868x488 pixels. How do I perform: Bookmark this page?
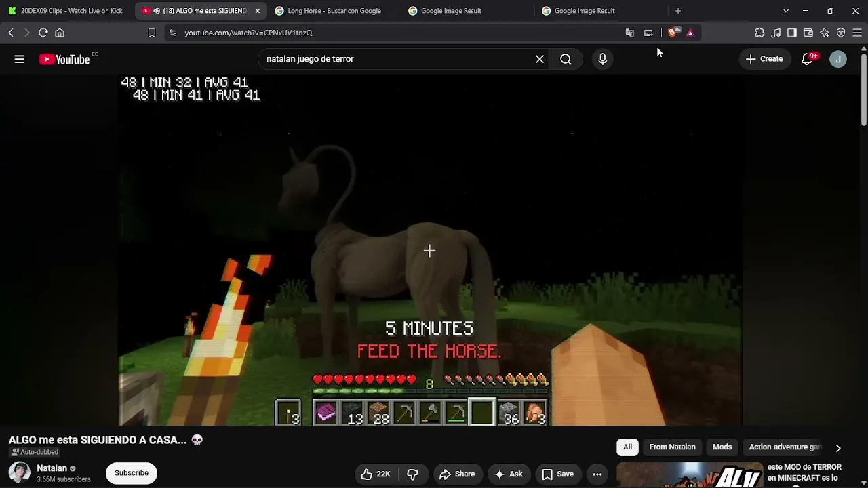click(152, 33)
